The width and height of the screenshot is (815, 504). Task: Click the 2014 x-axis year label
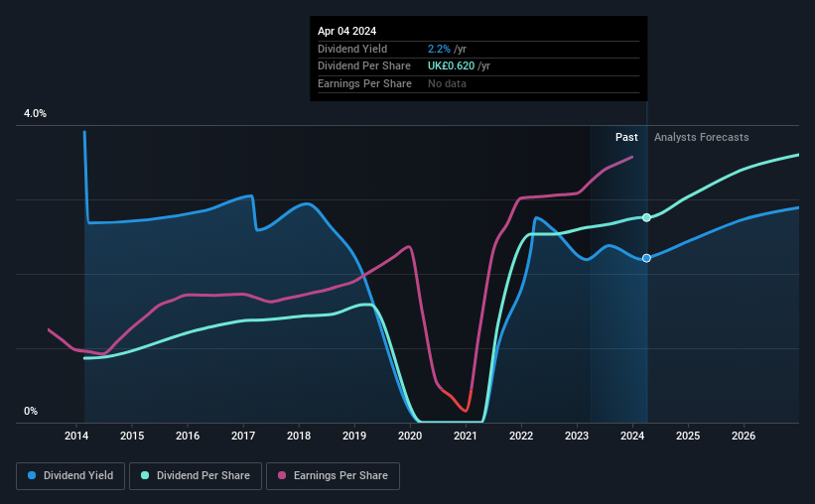76,436
